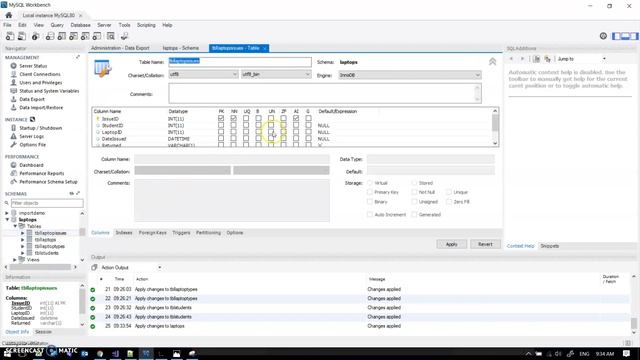
Task: Open the Engine InnoDB dropdown
Action: click(410, 75)
